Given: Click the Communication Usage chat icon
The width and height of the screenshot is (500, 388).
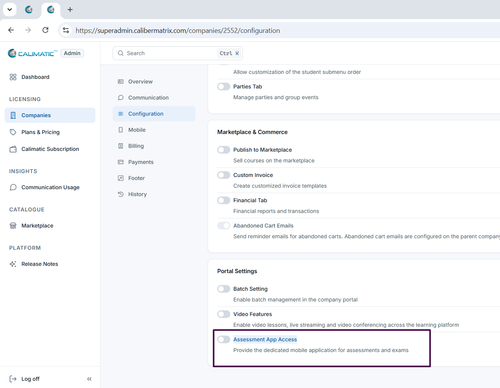Looking at the screenshot, I should [13, 187].
